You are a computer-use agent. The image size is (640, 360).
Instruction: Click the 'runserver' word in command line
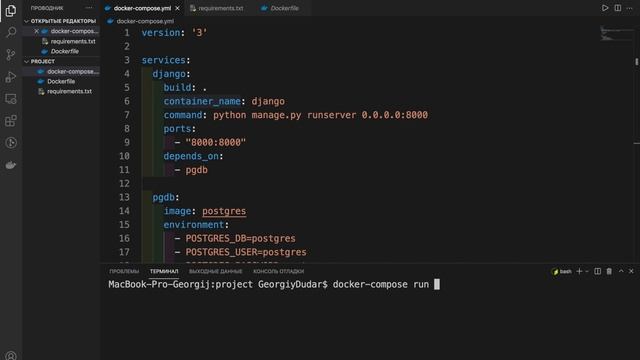pos(331,115)
